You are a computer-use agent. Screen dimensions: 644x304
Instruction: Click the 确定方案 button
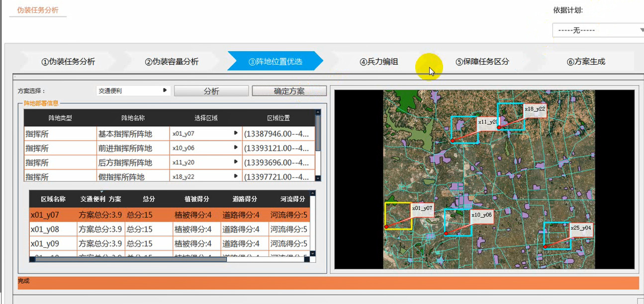[289, 91]
